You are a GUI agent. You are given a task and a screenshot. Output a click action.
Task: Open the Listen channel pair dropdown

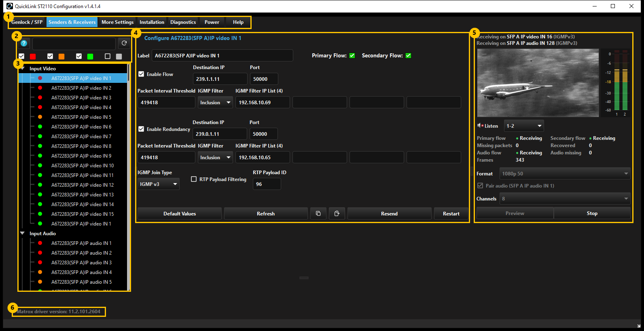(x=524, y=126)
